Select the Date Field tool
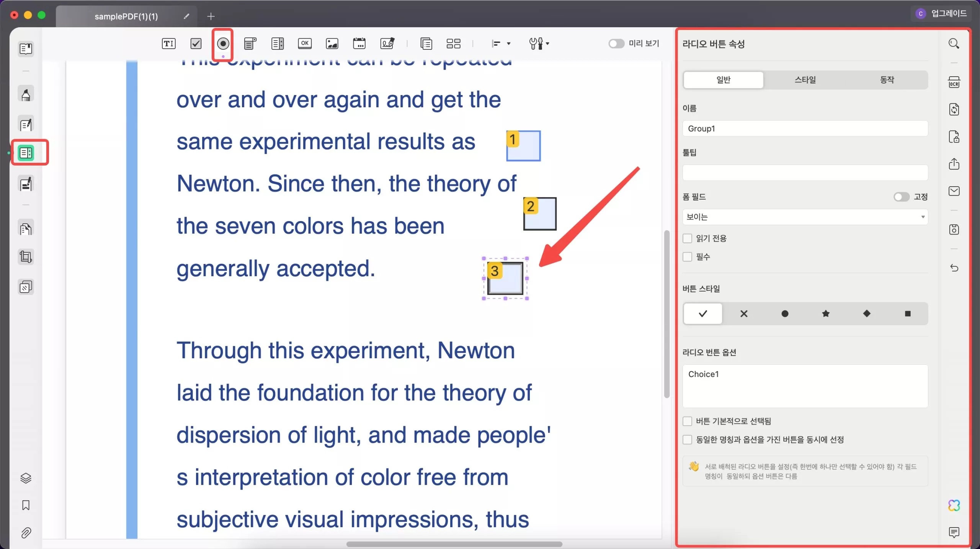The image size is (980, 549). [x=359, y=43]
